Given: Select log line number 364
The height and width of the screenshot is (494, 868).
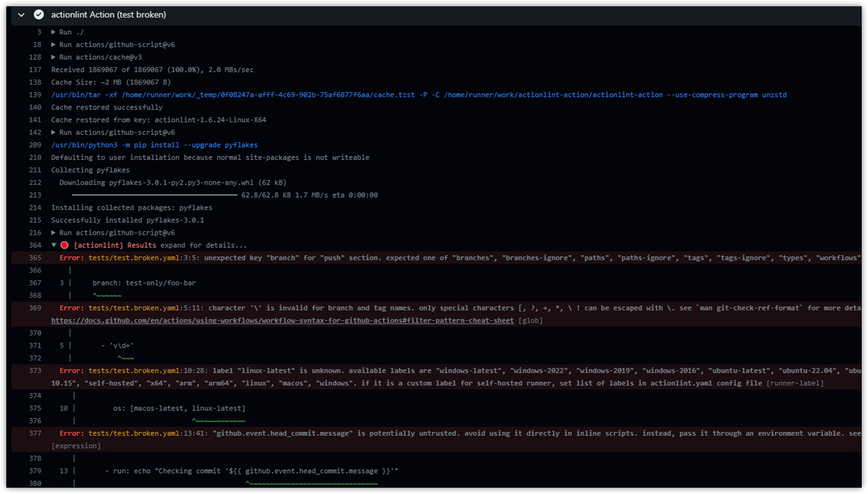Looking at the screenshot, I should point(35,245).
